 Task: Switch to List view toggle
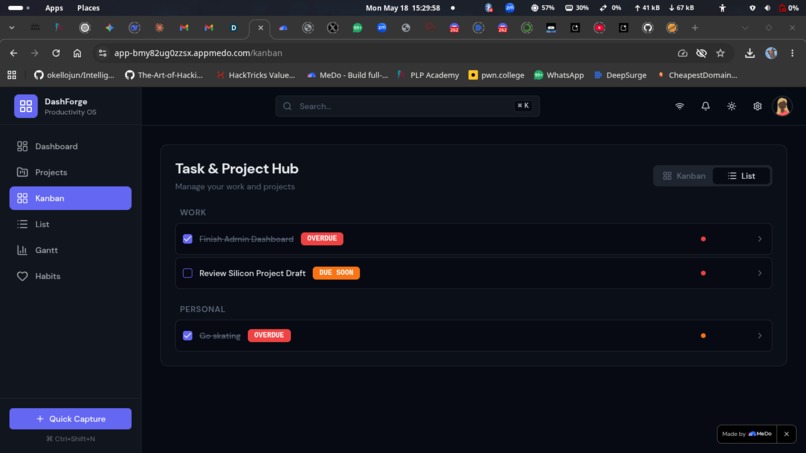click(x=741, y=176)
